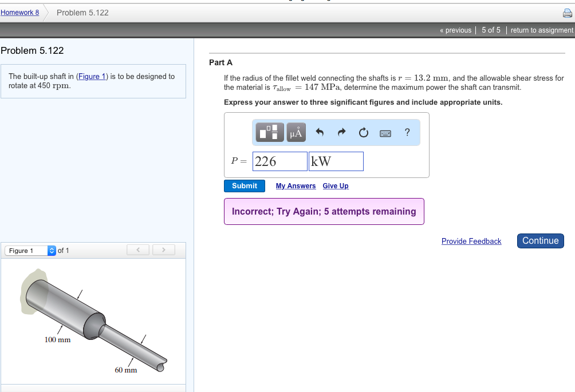Screen dimensions: 575x392
Task: Undo the last answer edit
Action: pos(320,133)
